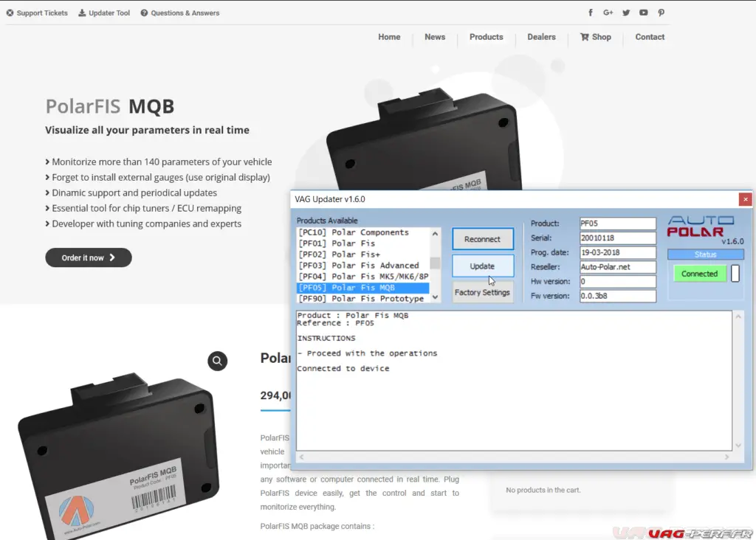Click the Auto Polar logo in VAG Updater
This screenshot has width=756, height=540.
(x=701, y=226)
